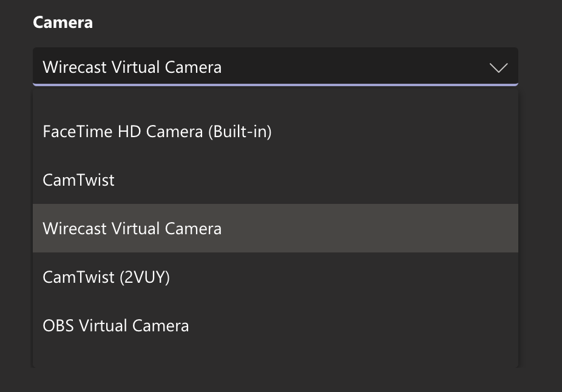562x392 pixels.
Task: Click the Camera section heading
Action: pos(63,23)
